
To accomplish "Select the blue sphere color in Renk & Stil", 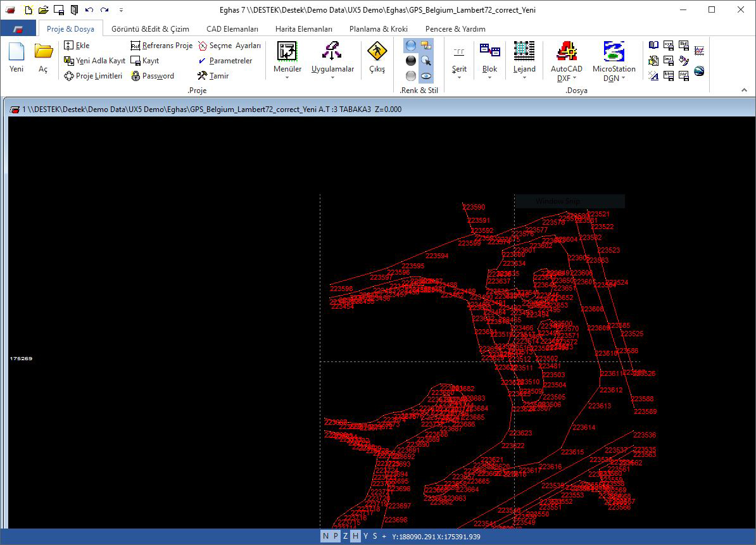I will tap(411, 46).
